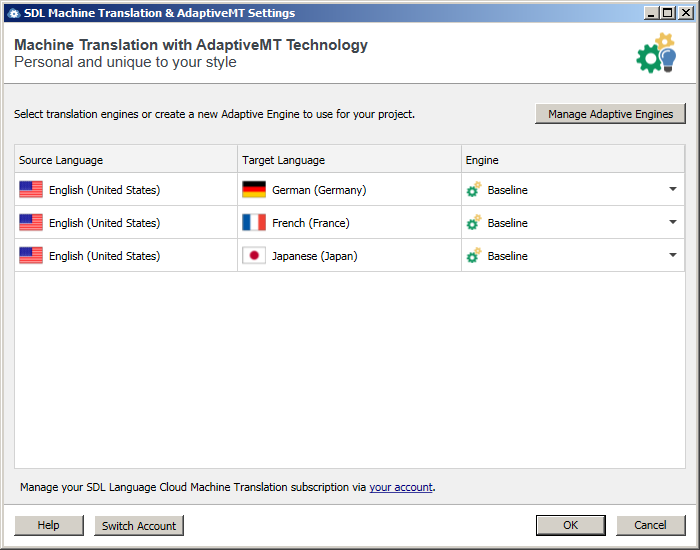700x550 pixels.
Task: Open the 'your account' link
Action: pyautogui.click(x=401, y=487)
